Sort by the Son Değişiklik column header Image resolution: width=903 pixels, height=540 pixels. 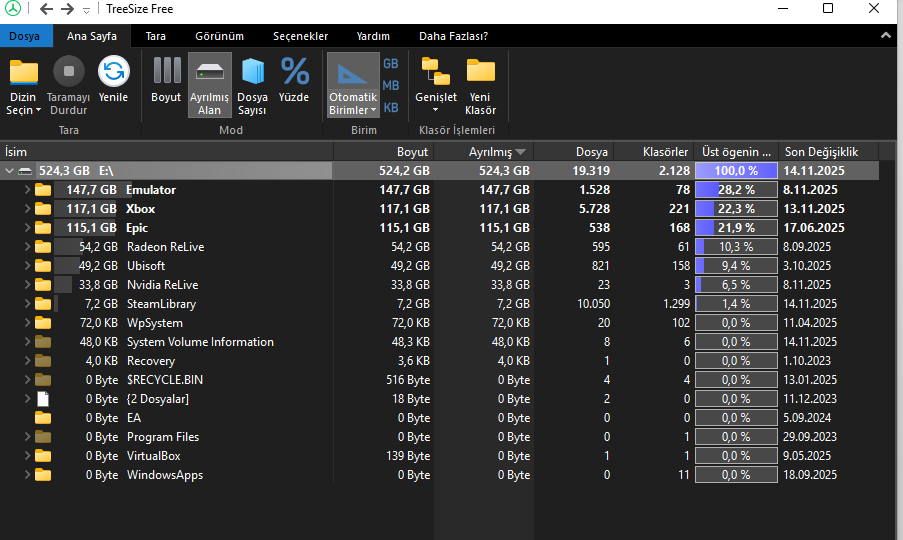[829, 152]
